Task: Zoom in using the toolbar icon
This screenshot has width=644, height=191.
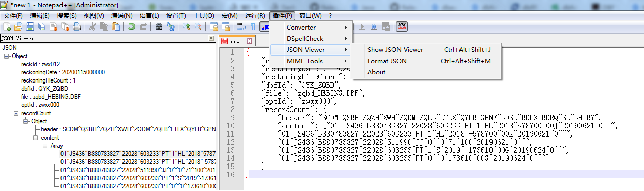Action: (x=187, y=26)
